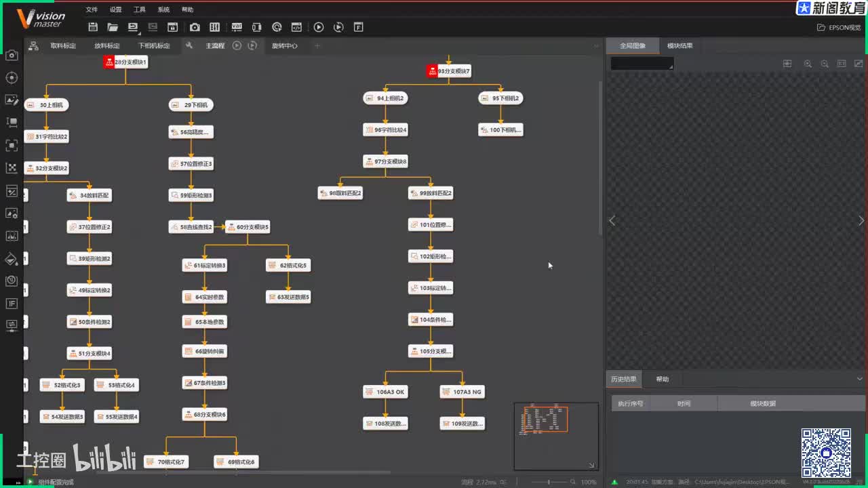Select the 66旋转纠偏 node

(x=205, y=351)
